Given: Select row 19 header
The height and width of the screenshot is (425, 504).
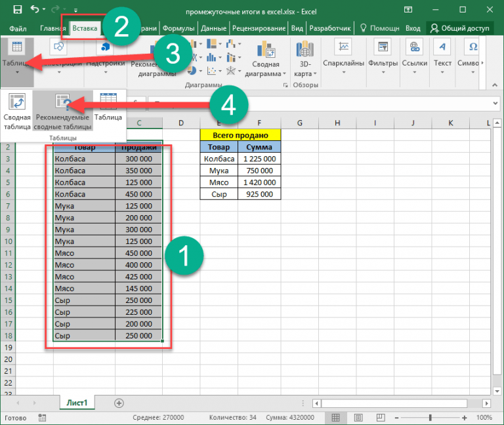Looking at the screenshot, I should click(8, 348).
